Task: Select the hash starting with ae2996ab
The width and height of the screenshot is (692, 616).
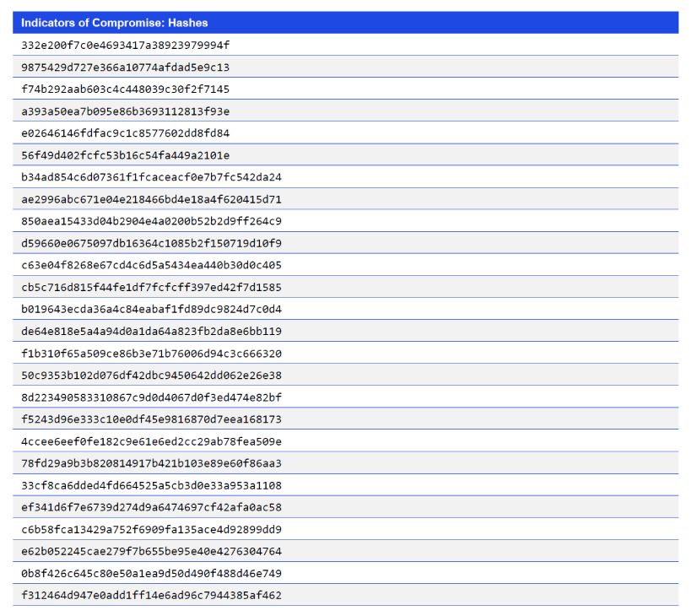Action: pos(152,199)
